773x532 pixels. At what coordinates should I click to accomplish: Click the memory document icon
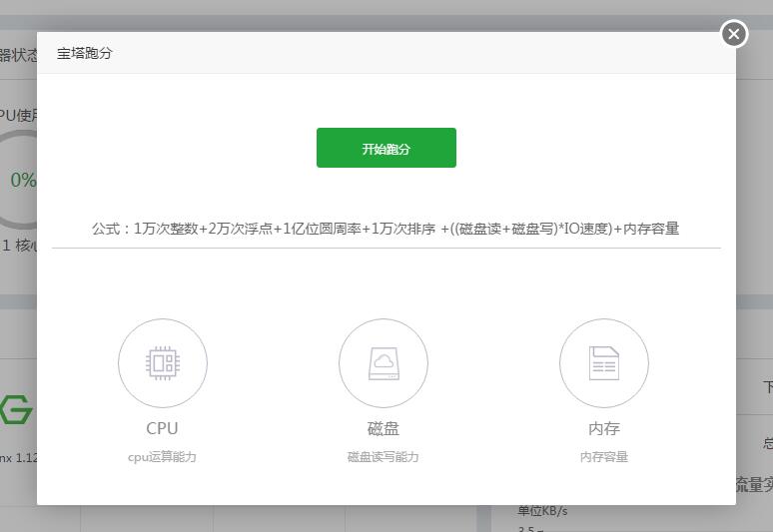[603, 363]
